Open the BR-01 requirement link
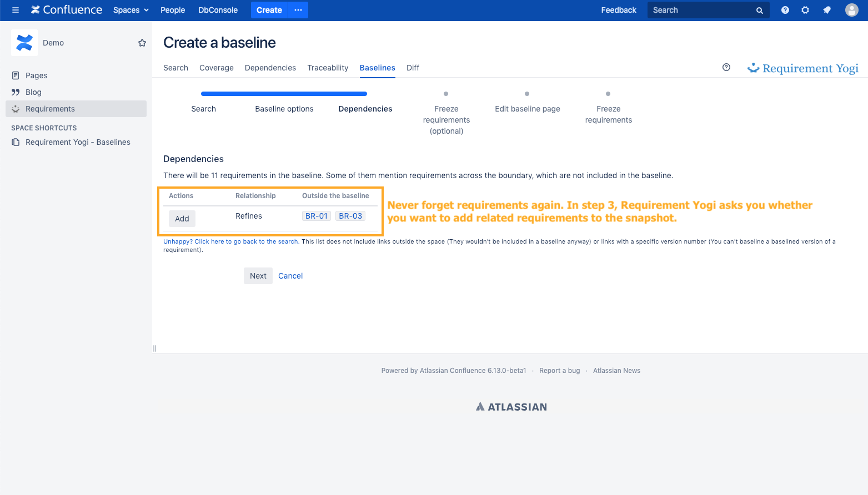 click(x=317, y=216)
